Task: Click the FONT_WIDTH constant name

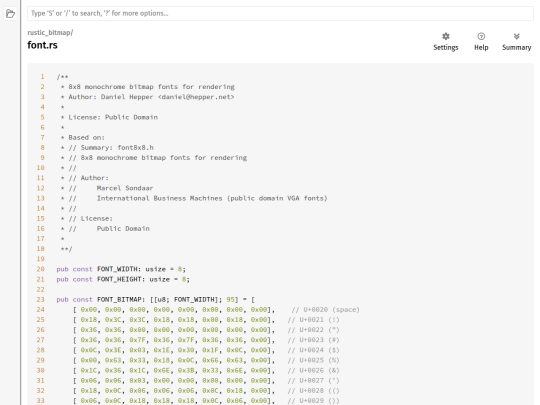Action: pos(117,269)
